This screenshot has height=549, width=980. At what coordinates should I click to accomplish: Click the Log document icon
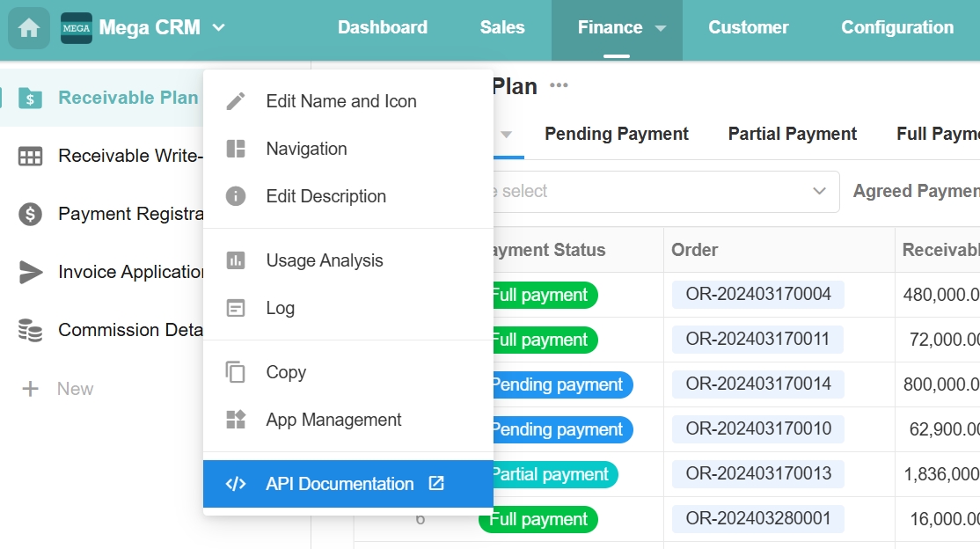point(236,308)
